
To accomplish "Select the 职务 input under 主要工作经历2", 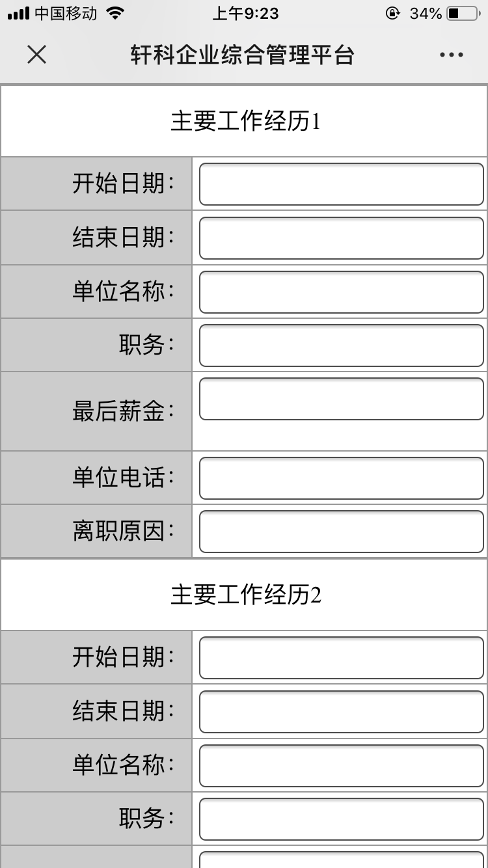I will (342, 819).
